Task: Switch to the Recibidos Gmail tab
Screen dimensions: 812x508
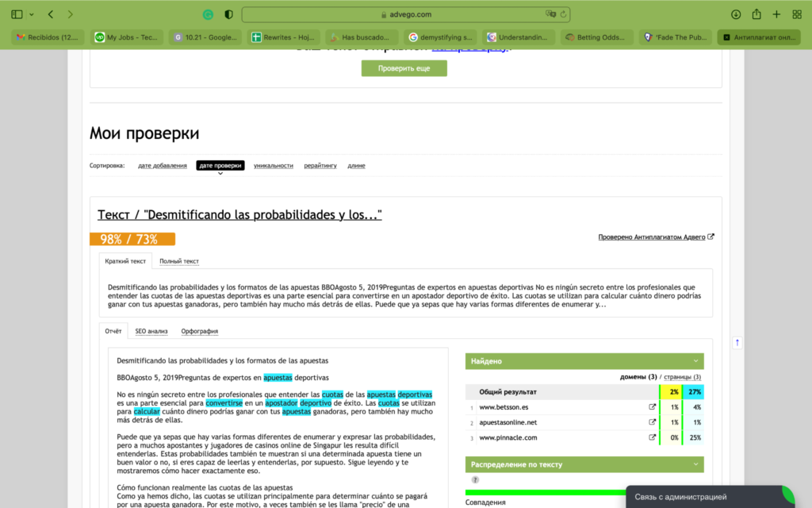Action: pos(48,37)
